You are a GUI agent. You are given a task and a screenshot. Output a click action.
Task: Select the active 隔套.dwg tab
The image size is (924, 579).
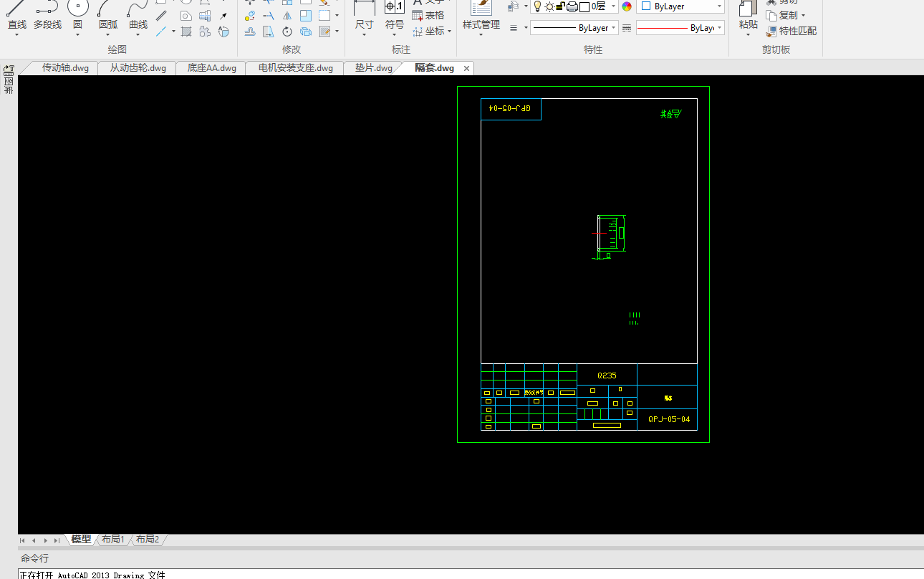pos(434,68)
